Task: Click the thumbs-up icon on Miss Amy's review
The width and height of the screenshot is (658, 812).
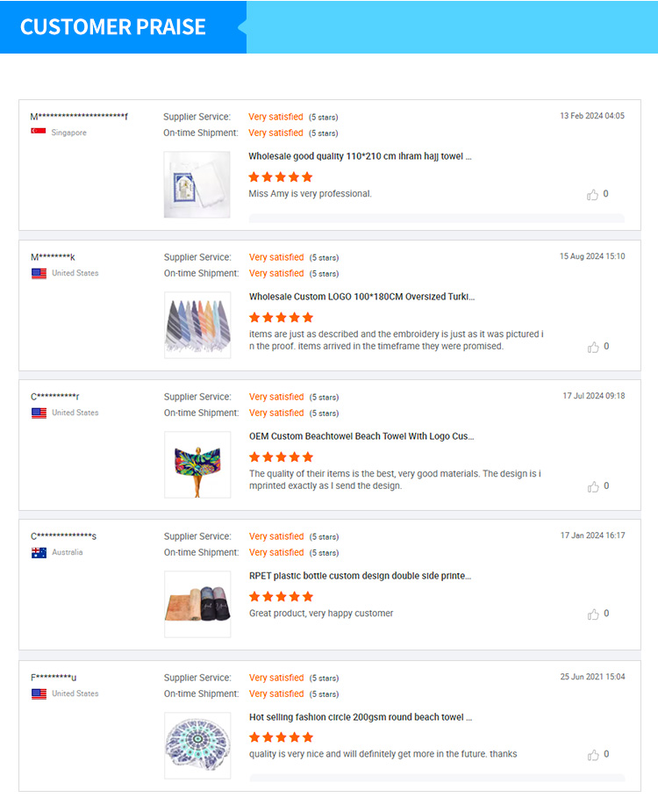Action: tap(593, 194)
